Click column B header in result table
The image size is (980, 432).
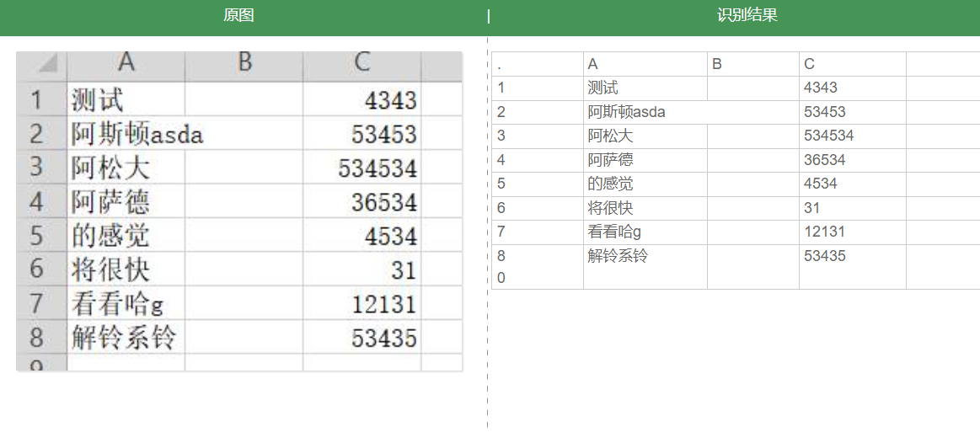point(752,65)
